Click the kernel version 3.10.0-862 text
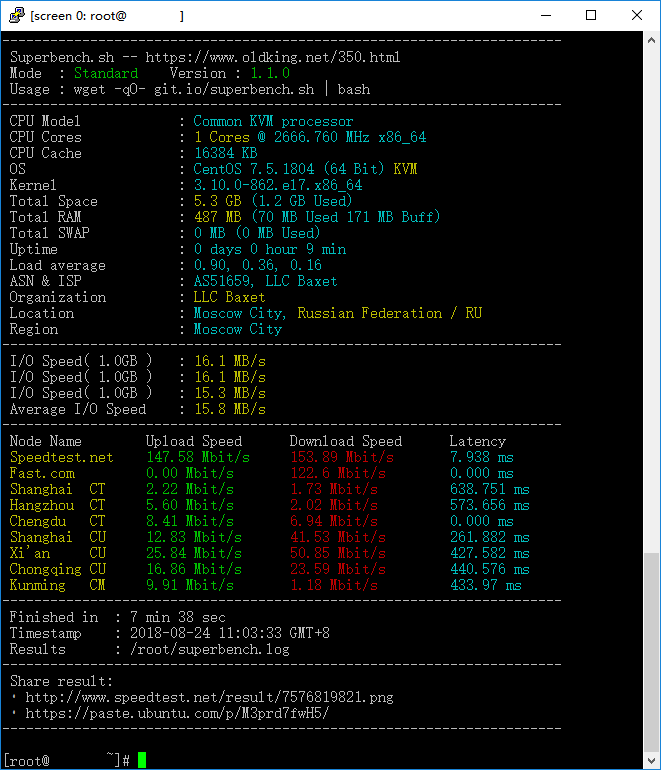The height and width of the screenshot is (770, 661). 277,185
